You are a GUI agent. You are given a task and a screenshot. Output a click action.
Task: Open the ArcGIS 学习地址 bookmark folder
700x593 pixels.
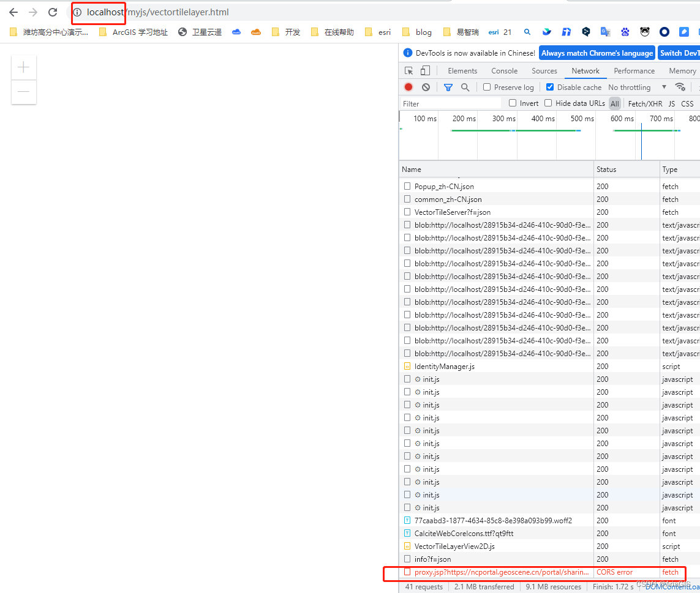click(x=134, y=32)
